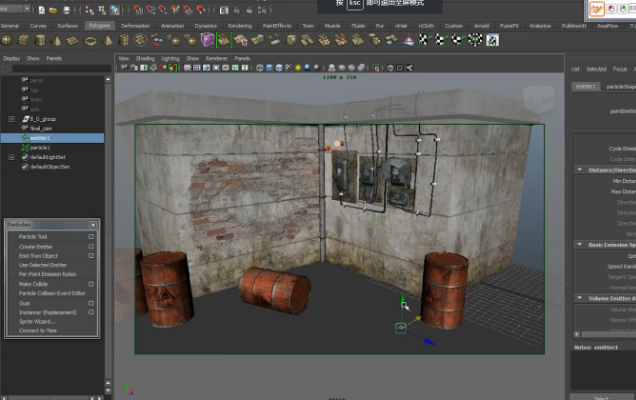
Task: Click the purple cube shelf icon
Action: pyautogui.click(x=207, y=40)
